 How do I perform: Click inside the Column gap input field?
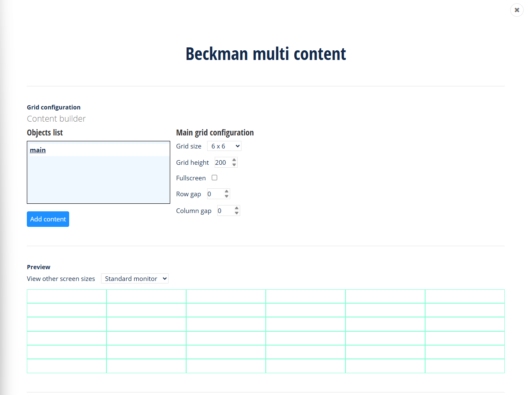(226, 210)
